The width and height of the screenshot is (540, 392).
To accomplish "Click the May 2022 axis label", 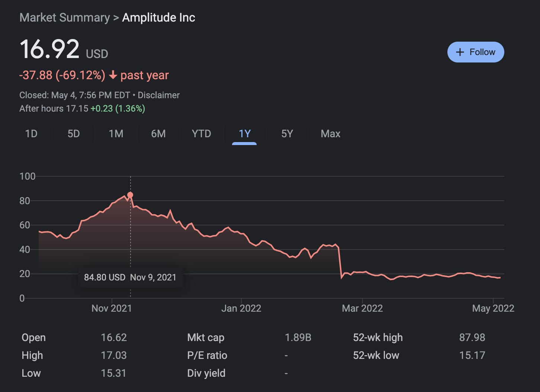I will click(493, 308).
